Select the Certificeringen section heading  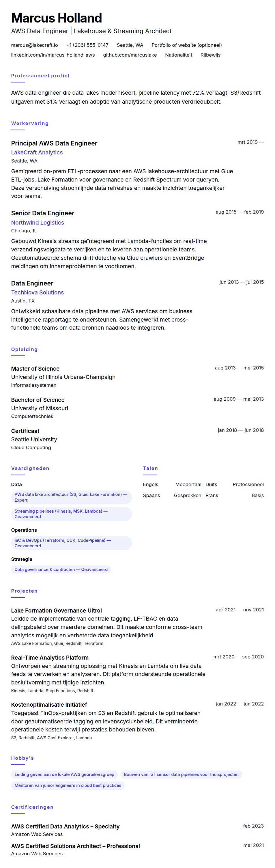32,807
